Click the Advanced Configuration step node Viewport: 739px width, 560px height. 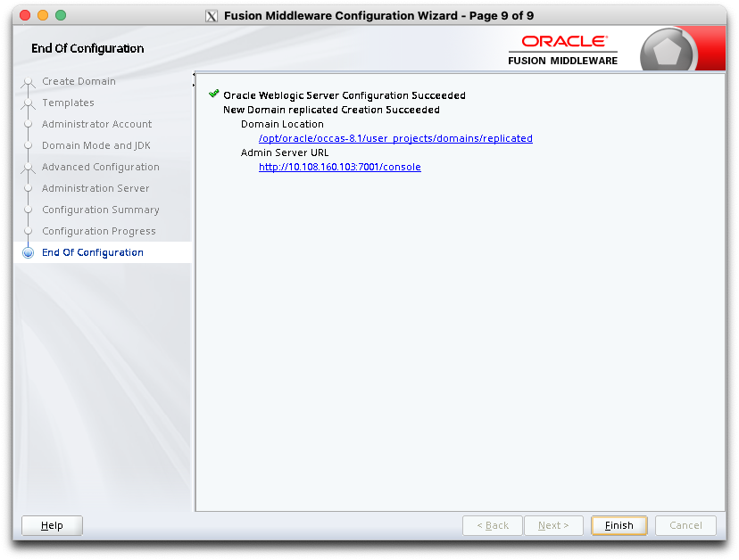coord(29,168)
